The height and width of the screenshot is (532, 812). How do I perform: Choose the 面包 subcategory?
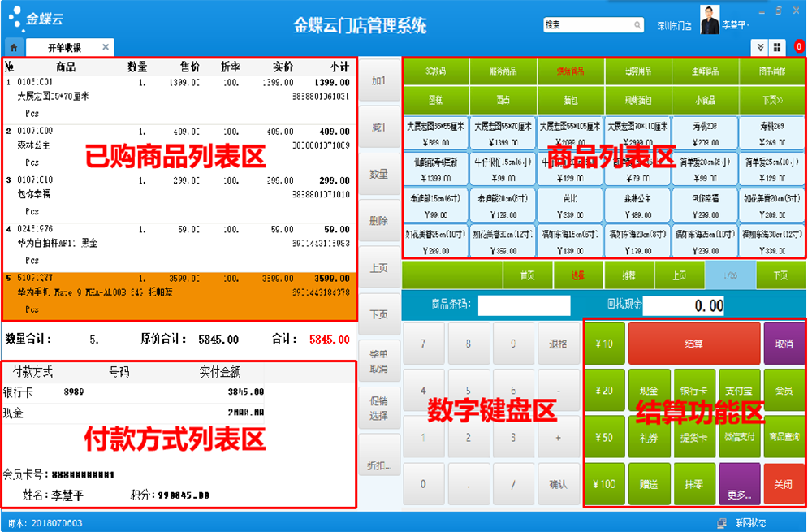[570, 100]
